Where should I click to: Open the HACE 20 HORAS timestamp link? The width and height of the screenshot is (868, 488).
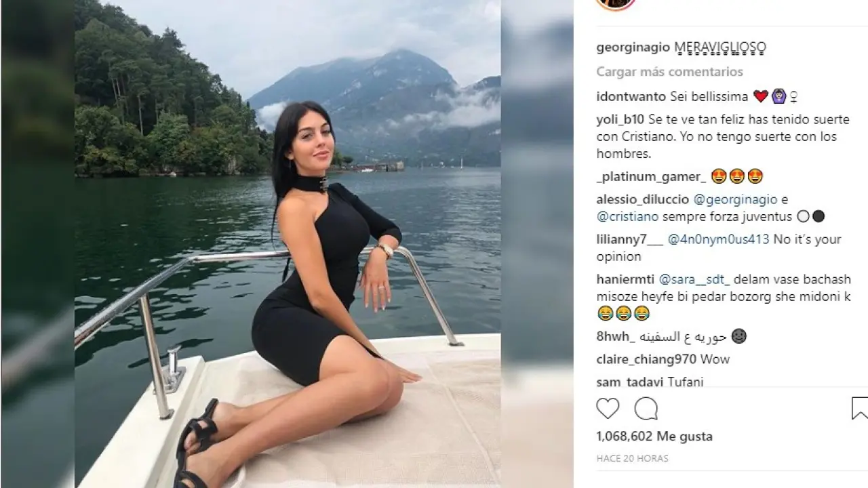pyautogui.click(x=632, y=459)
